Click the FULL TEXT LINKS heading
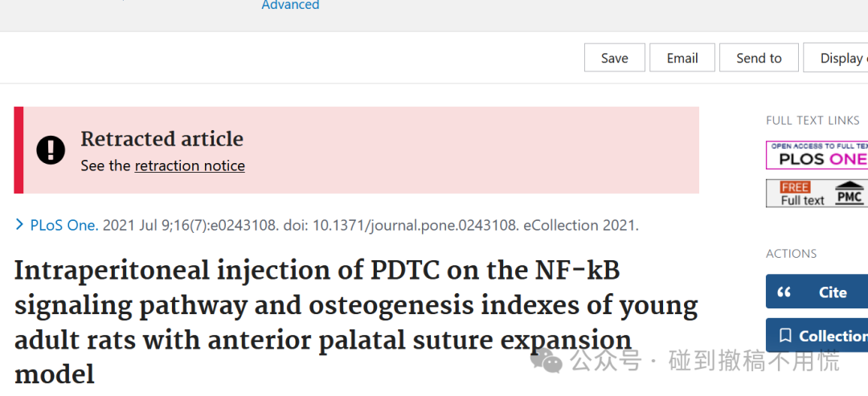This screenshot has width=868, height=396. 813,120
